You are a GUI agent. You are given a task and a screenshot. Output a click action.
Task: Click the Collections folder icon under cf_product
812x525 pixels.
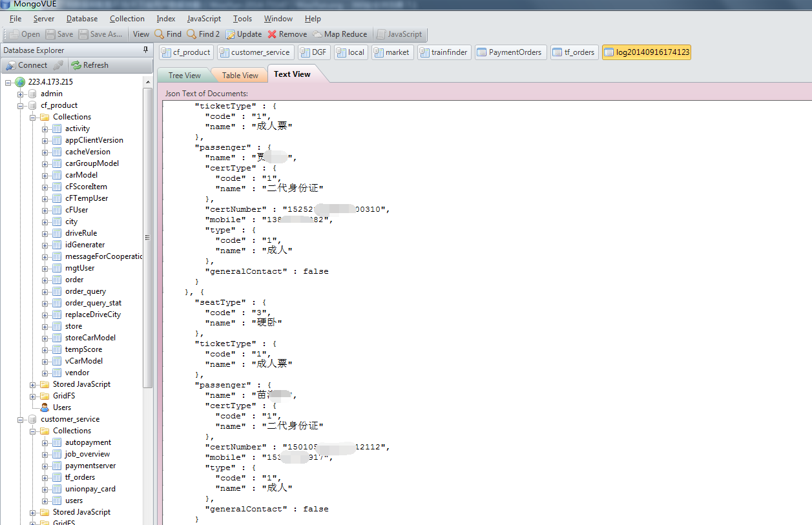coord(45,117)
